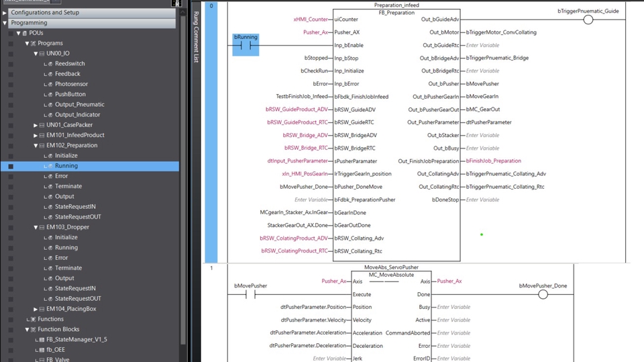Click the FB_StateManager_V1_5 function block icon
The height and width of the screenshot is (362, 644).
41,339
